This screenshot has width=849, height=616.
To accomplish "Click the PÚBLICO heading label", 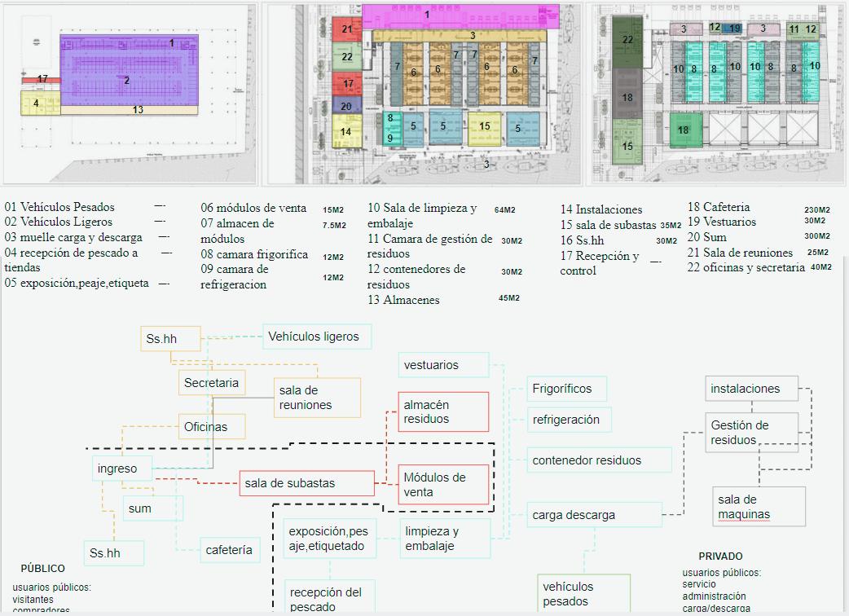I will 42,569.
